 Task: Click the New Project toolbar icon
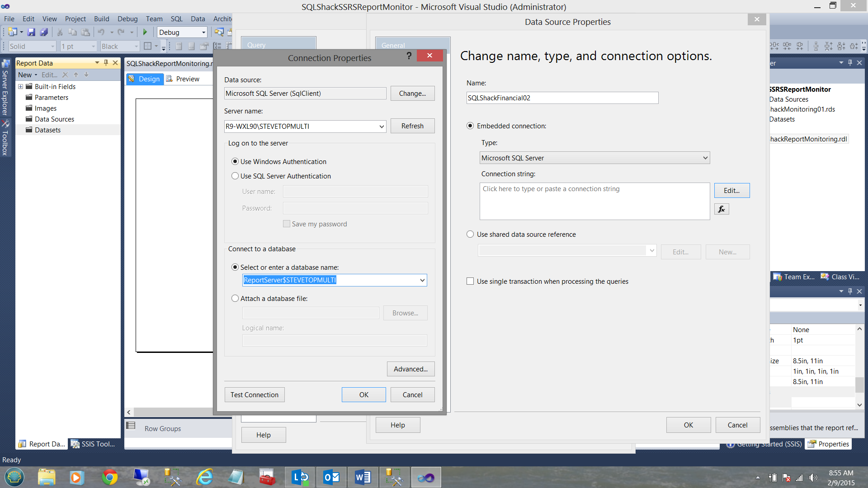coord(12,32)
